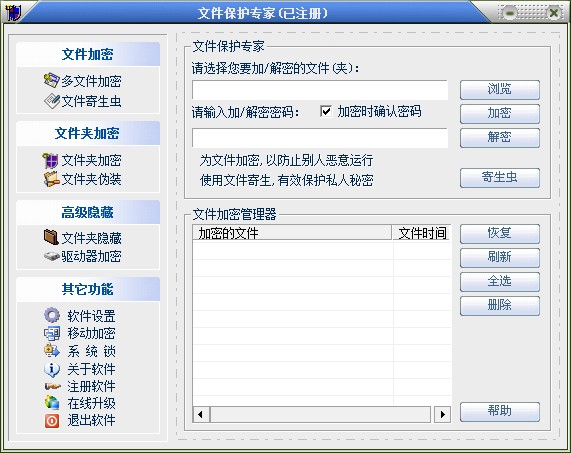
Task: Open 文件夹加密 shield icon in sidebar
Action: point(50,160)
